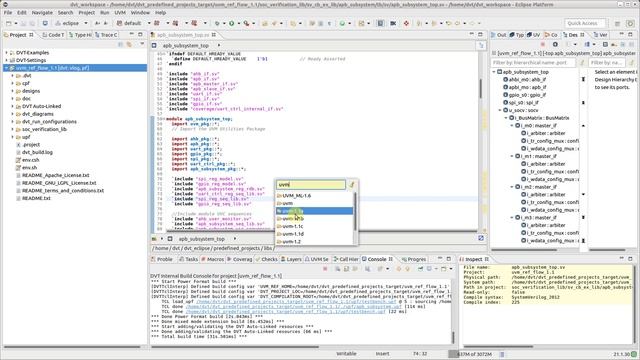The height and width of the screenshot is (360, 640).
Task: Click the link-with-editor icon in Project view
Action: [129, 44]
